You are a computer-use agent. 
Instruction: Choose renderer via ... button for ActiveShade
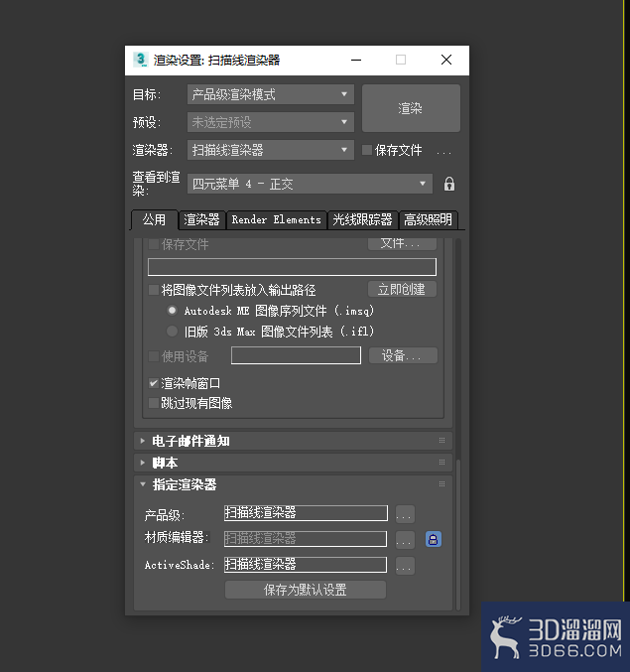pyautogui.click(x=405, y=566)
